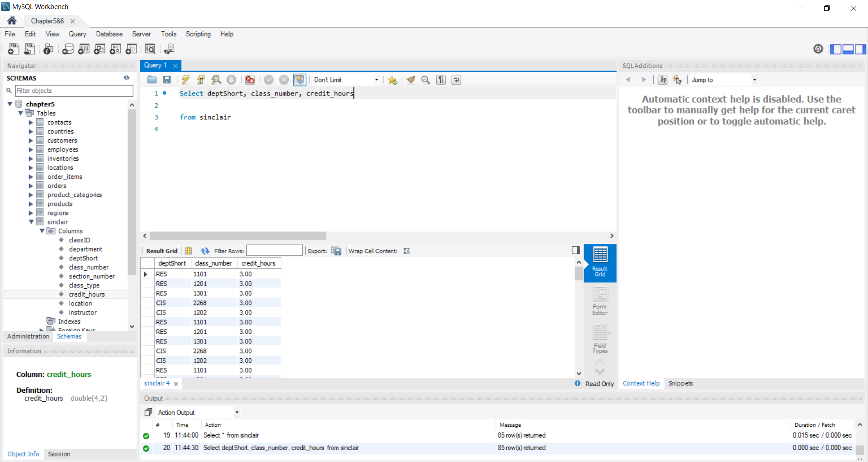868x462 pixels.
Task: Expand the employees table
Action: (31, 149)
